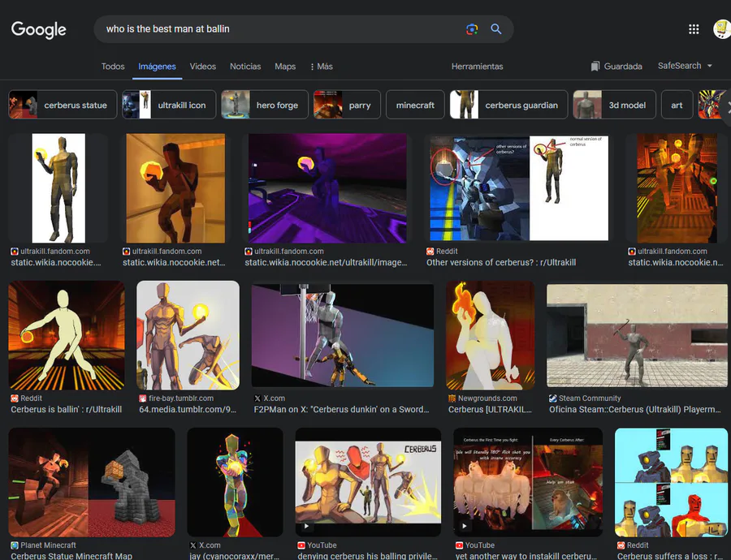This screenshot has width=731, height=560.
Task: Click 'F2PMan on X' result title
Action: pyautogui.click(x=342, y=410)
